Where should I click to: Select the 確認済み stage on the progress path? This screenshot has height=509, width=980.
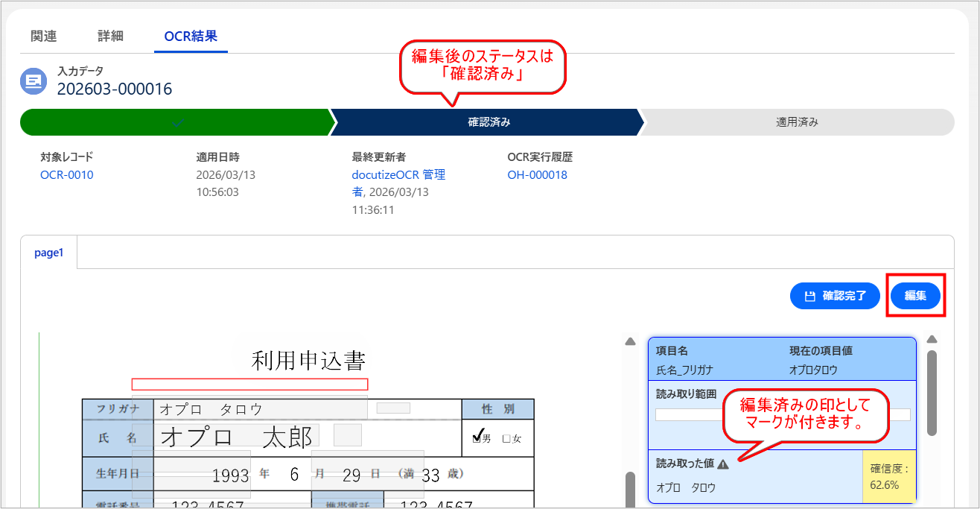pos(488,121)
